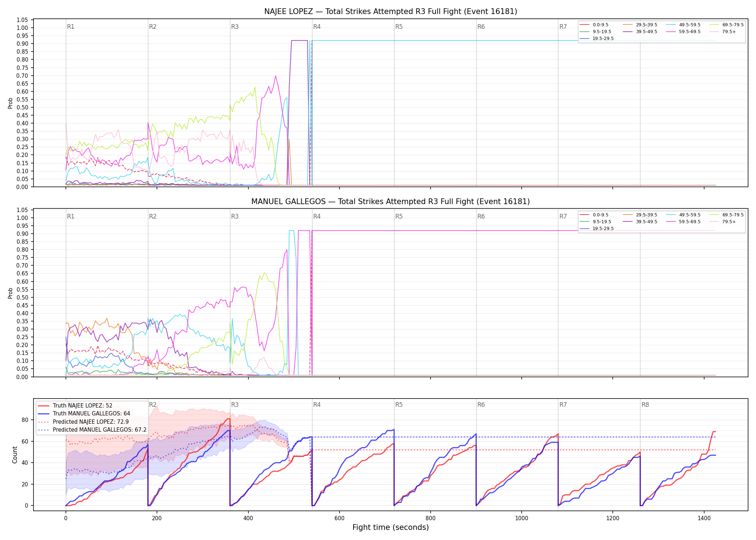This screenshot has width=756, height=540.
Task: Click the R4 round marker in top chart
Action: (x=317, y=27)
